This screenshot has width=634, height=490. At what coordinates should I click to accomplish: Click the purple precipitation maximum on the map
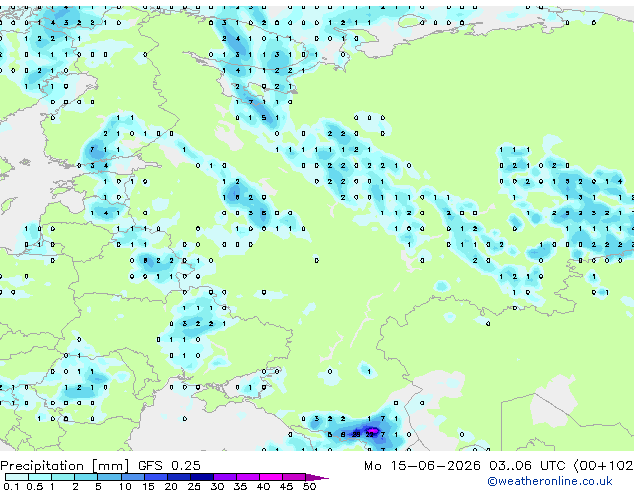[372, 431]
